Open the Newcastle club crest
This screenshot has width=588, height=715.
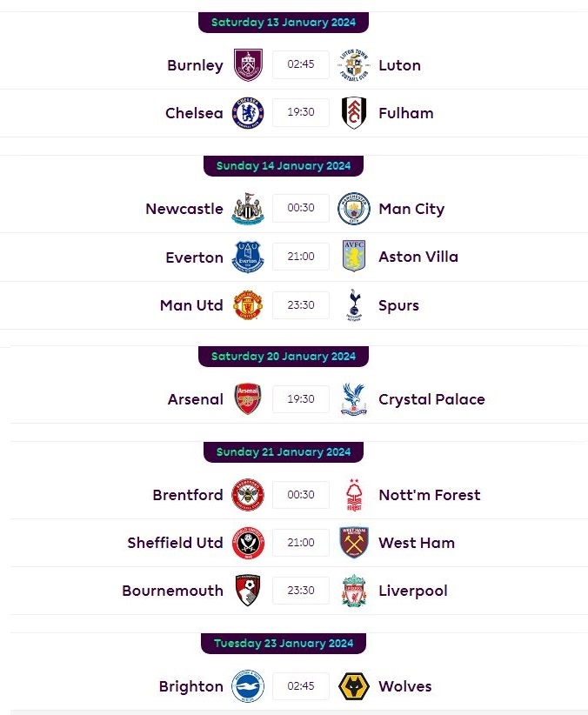click(x=248, y=209)
